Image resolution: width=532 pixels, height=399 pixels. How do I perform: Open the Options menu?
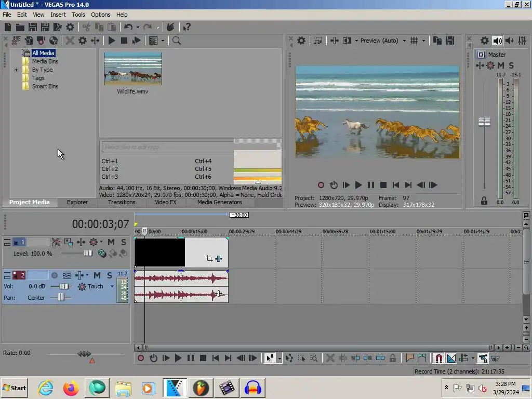(100, 15)
